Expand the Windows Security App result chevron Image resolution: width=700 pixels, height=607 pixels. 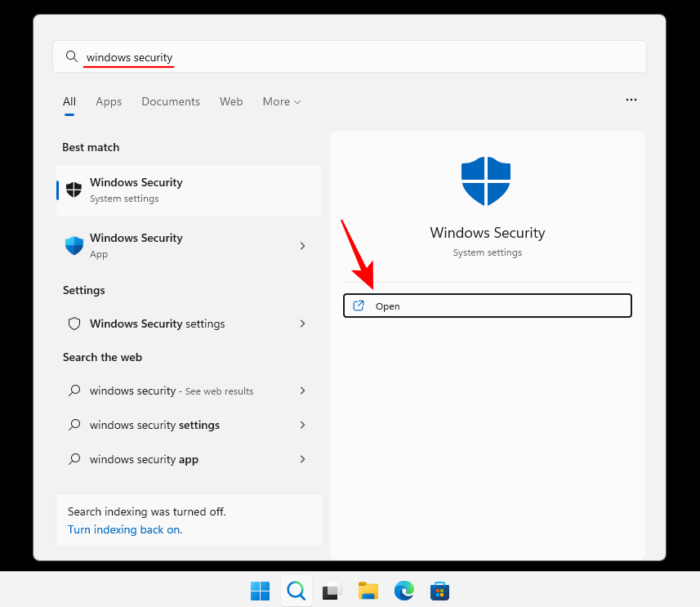[x=302, y=245]
